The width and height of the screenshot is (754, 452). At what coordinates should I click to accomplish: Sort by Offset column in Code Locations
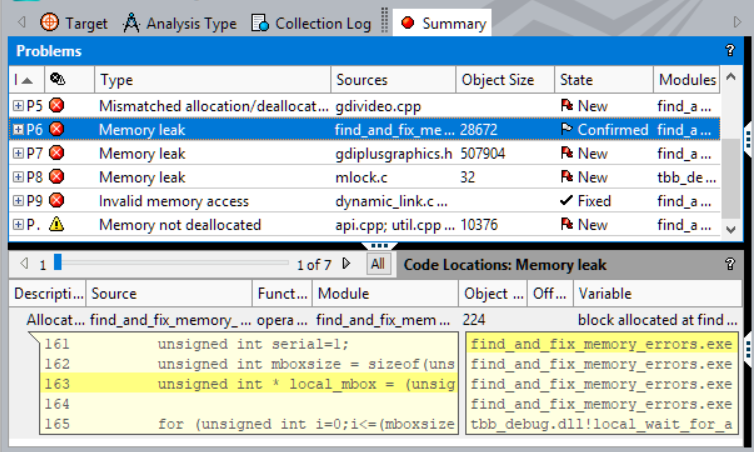[x=551, y=293]
